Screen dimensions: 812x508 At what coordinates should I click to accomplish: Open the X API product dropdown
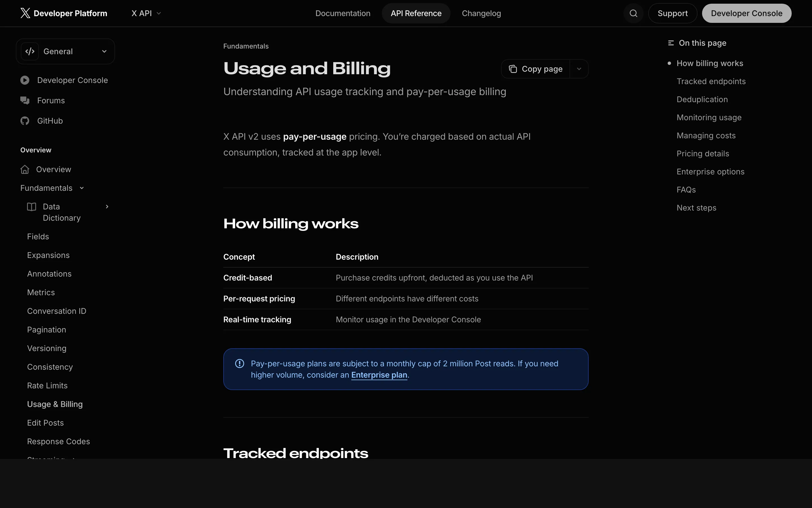tap(146, 14)
